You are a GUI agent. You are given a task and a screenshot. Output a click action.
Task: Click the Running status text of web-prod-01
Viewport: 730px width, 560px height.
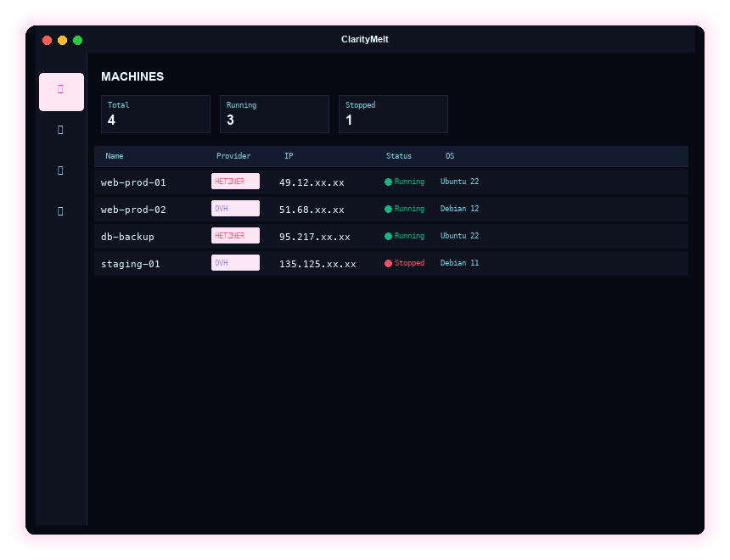409,182
